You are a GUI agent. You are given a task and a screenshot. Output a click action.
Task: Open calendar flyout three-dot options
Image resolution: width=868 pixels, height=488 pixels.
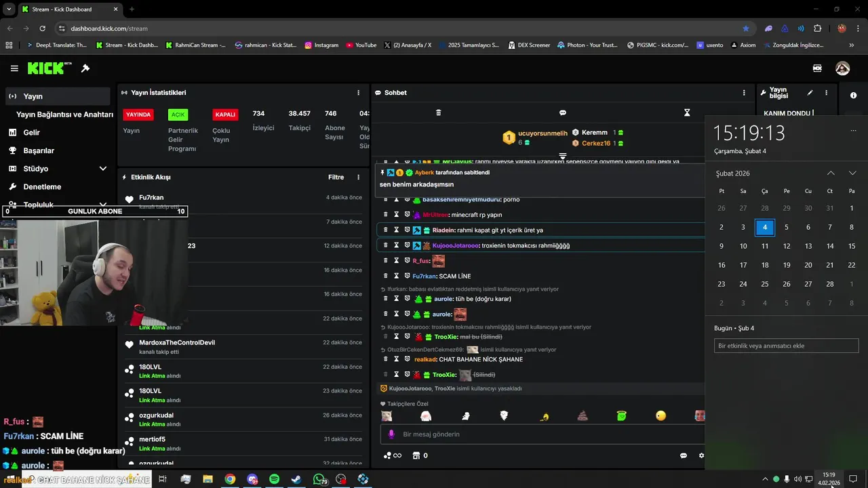853,130
